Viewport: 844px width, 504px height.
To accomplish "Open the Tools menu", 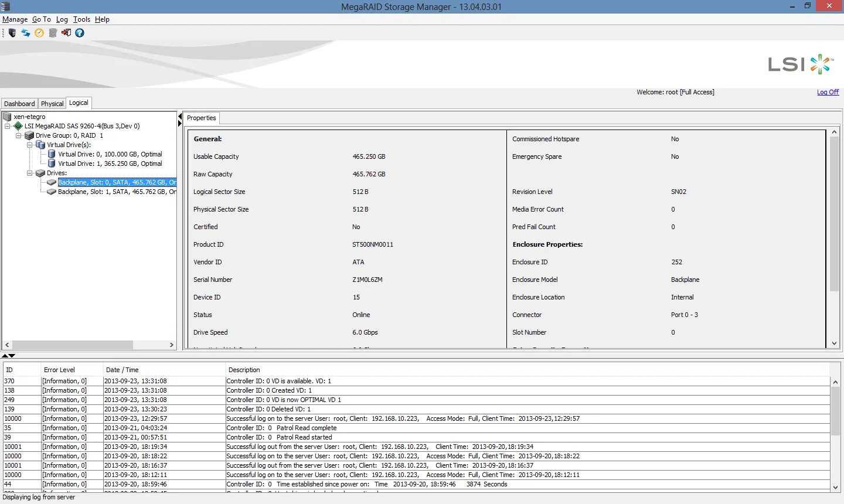I will [x=81, y=19].
